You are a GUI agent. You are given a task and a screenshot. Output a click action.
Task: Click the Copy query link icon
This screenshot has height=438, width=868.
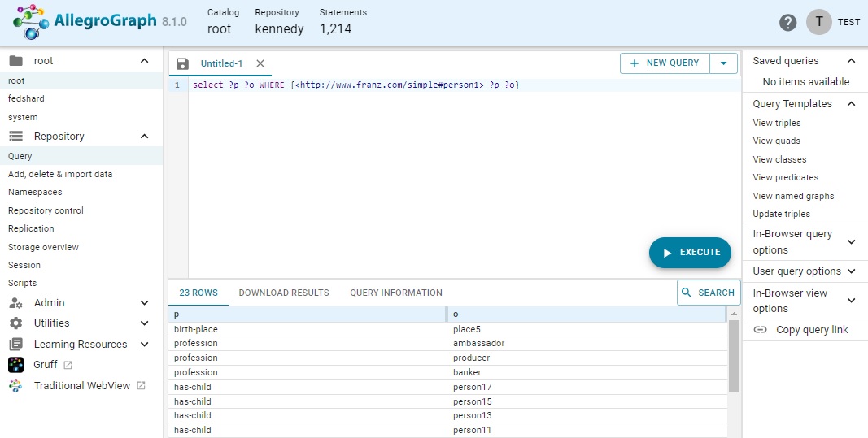[x=760, y=330]
